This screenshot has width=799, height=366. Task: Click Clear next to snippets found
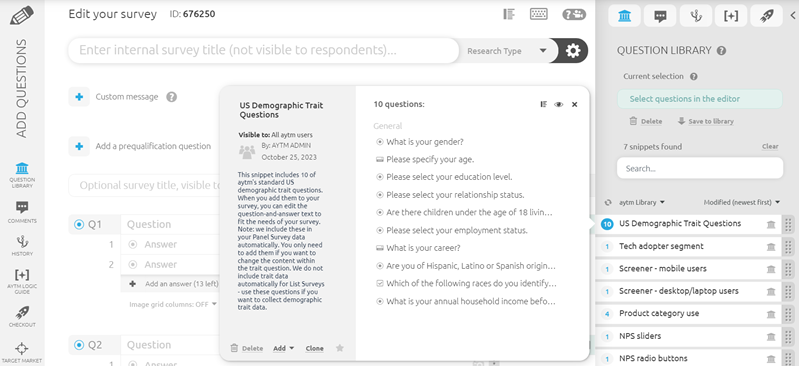pyautogui.click(x=770, y=146)
